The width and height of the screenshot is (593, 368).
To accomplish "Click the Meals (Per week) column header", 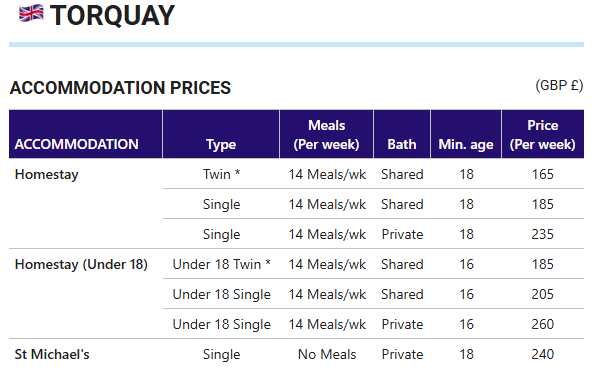I will 326,135.
